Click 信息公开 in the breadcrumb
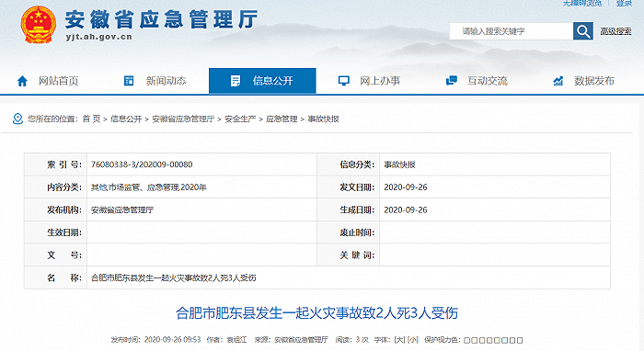Viewport: 644px width, 351px height. pos(126,119)
